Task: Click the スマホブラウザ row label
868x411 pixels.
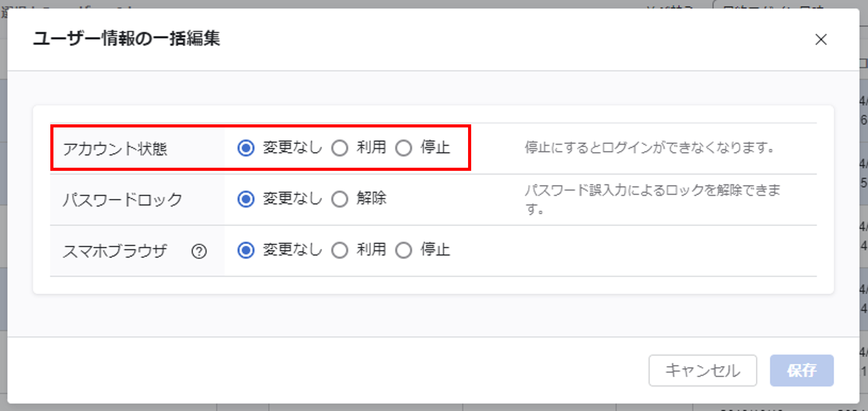Action: tap(115, 251)
